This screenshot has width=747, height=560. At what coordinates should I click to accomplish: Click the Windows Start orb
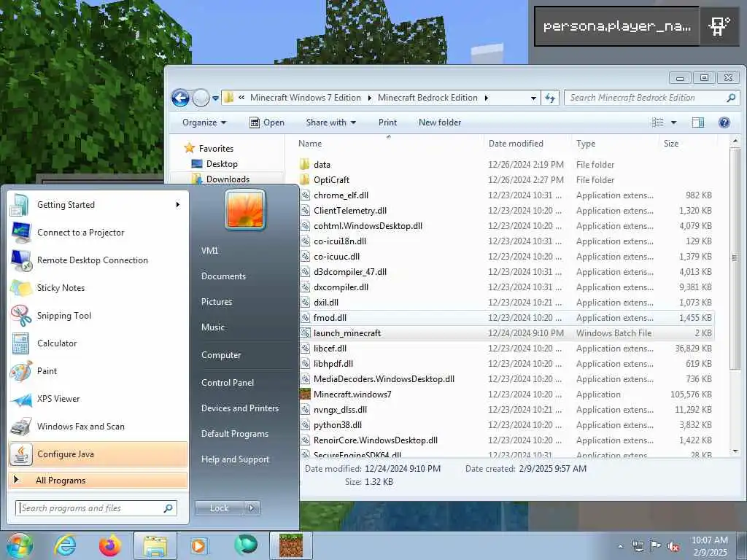tap(19, 545)
